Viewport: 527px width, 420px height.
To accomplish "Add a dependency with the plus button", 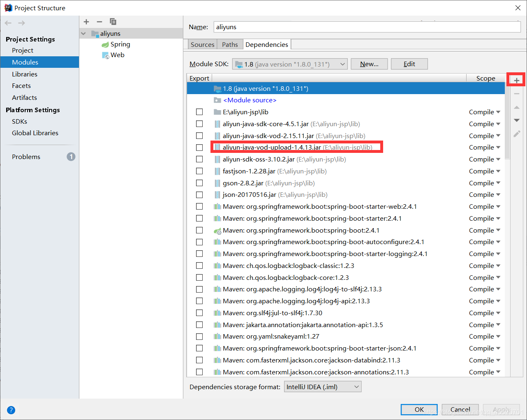I will pyautogui.click(x=517, y=80).
